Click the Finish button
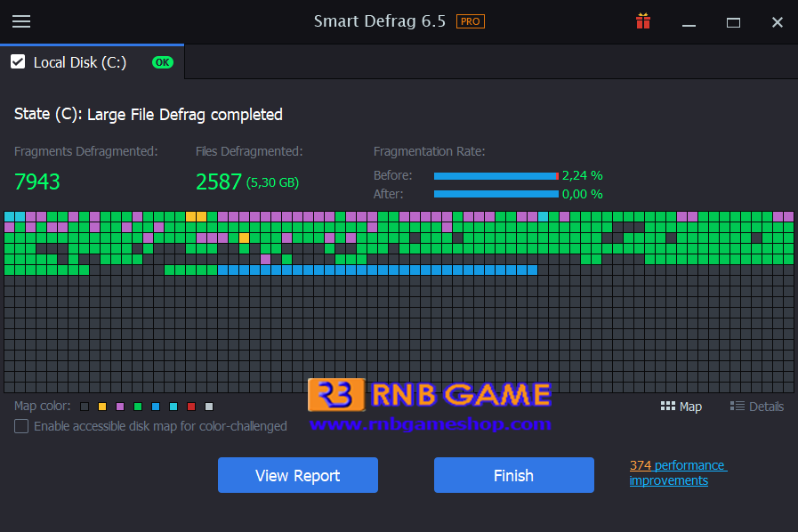Screen dimensions: 798x532 (x=514, y=475)
